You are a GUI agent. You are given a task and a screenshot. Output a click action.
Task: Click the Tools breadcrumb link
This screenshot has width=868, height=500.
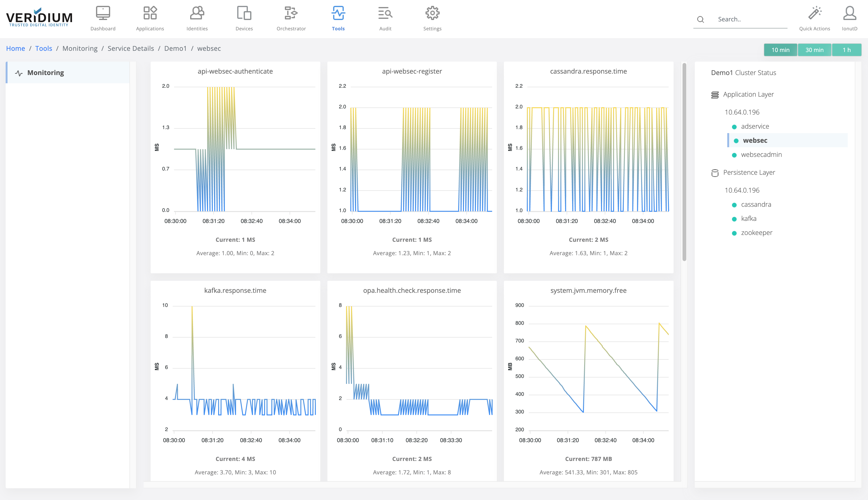pyautogui.click(x=44, y=48)
